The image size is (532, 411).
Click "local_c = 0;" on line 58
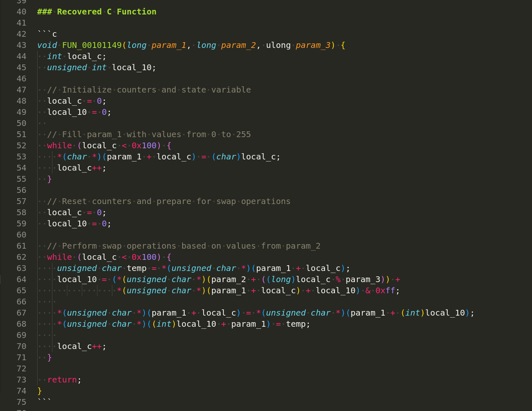[x=77, y=212]
